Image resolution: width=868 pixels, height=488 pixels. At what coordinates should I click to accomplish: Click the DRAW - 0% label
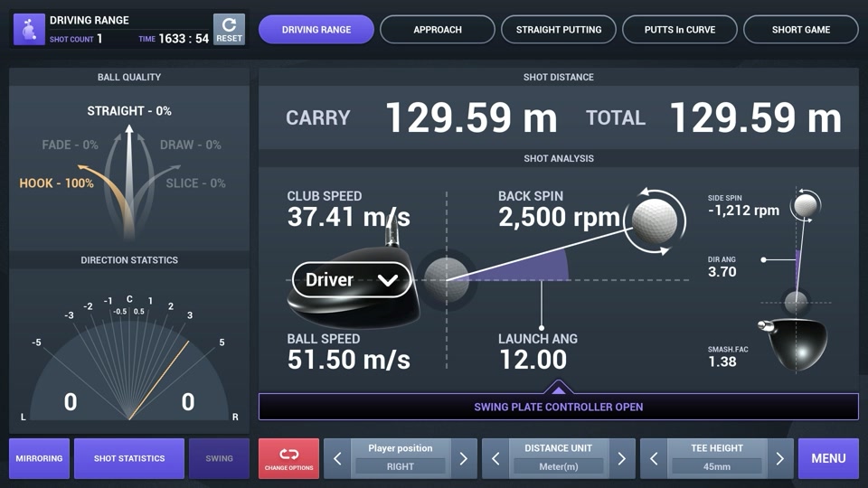tap(191, 145)
